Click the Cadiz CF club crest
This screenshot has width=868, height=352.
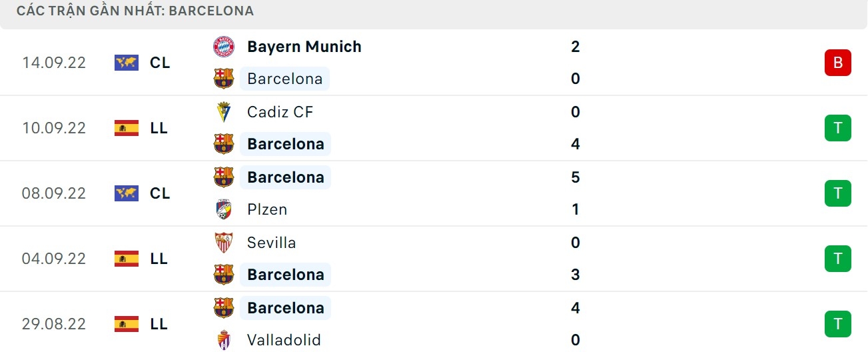(x=224, y=112)
